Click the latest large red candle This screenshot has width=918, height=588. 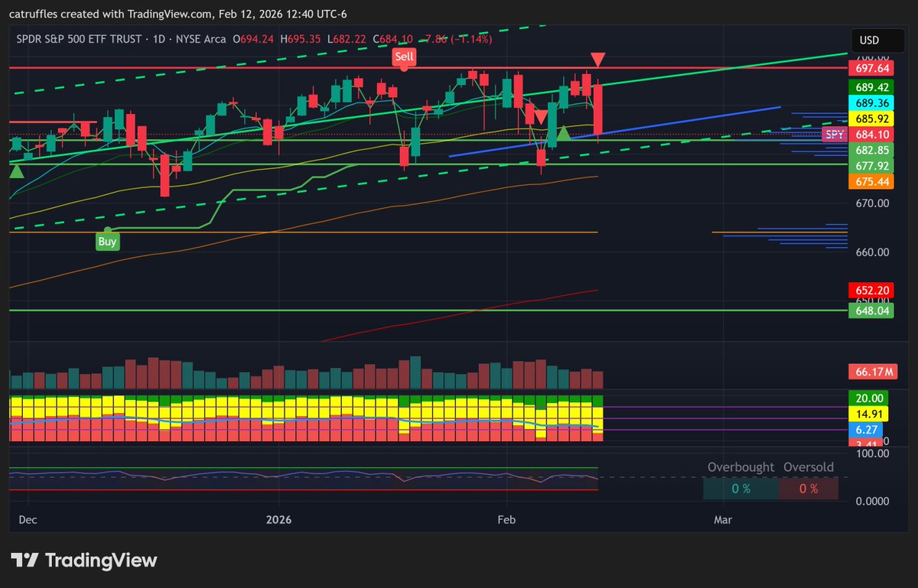(599, 111)
